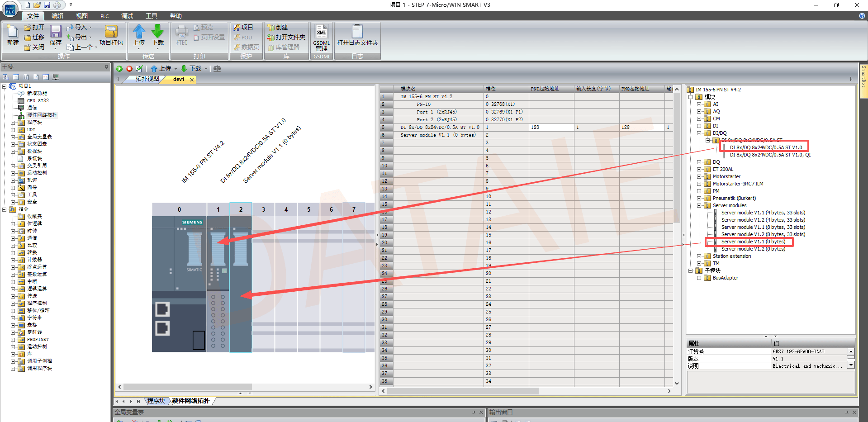
Task: Click the 下载 download green arrow in ribbon
Action: tap(157, 31)
